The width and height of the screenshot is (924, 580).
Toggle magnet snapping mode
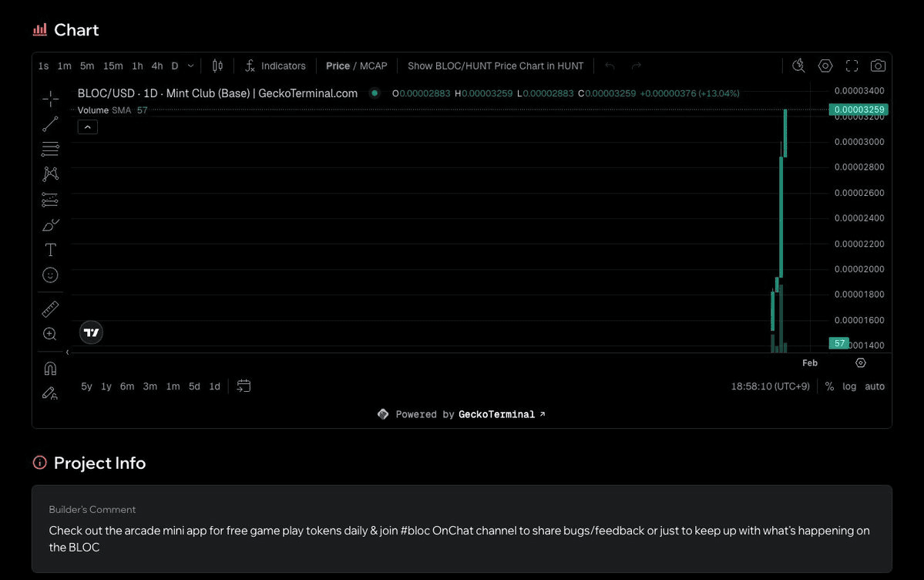[x=50, y=368]
